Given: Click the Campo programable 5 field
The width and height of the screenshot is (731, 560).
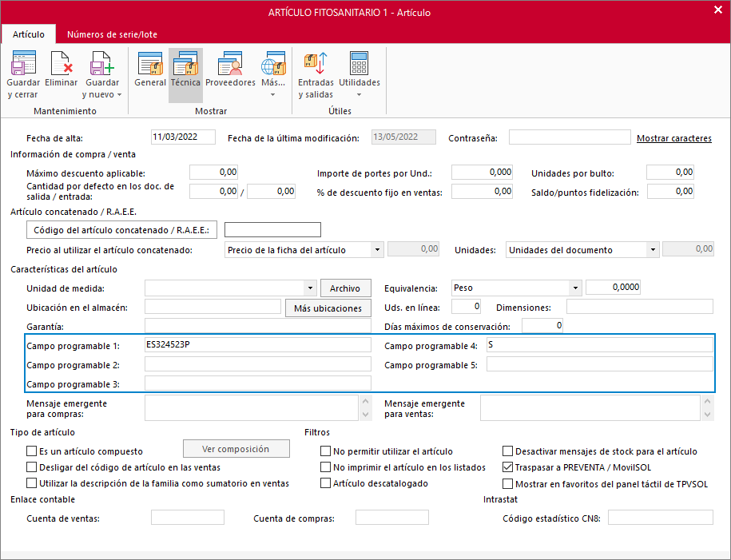Looking at the screenshot, I should [x=599, y=363].
